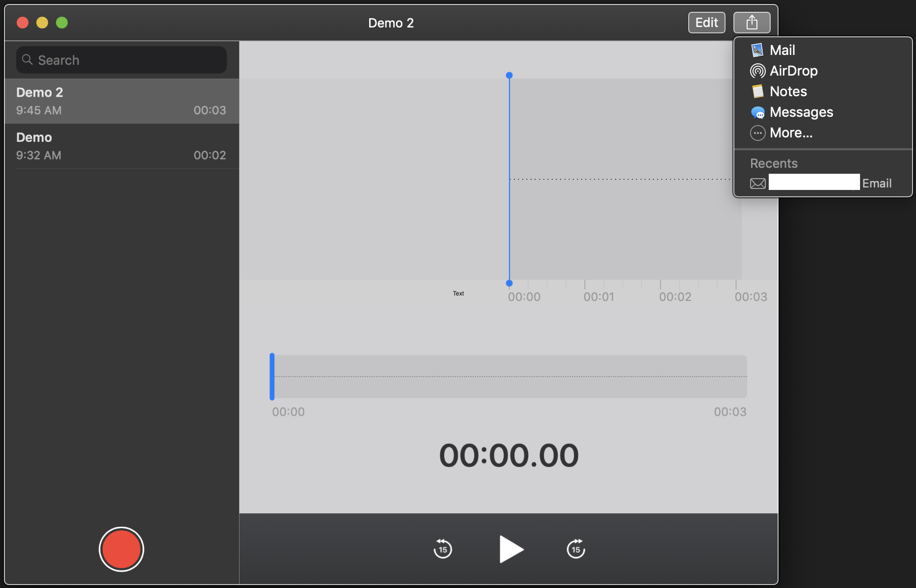The height and width of the screenshot is (588, 916).
Task: Minimize the window with yellow button
Action: point(42,23)
